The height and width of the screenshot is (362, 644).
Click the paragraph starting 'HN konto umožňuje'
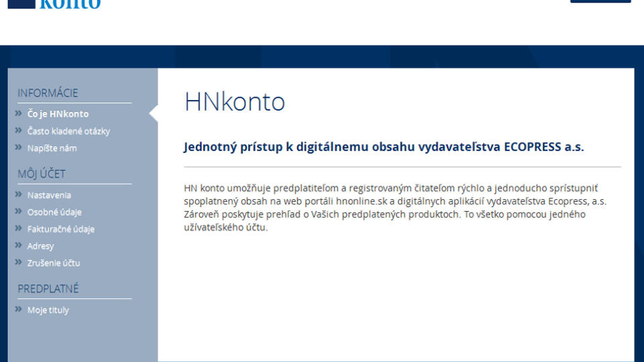395,208
